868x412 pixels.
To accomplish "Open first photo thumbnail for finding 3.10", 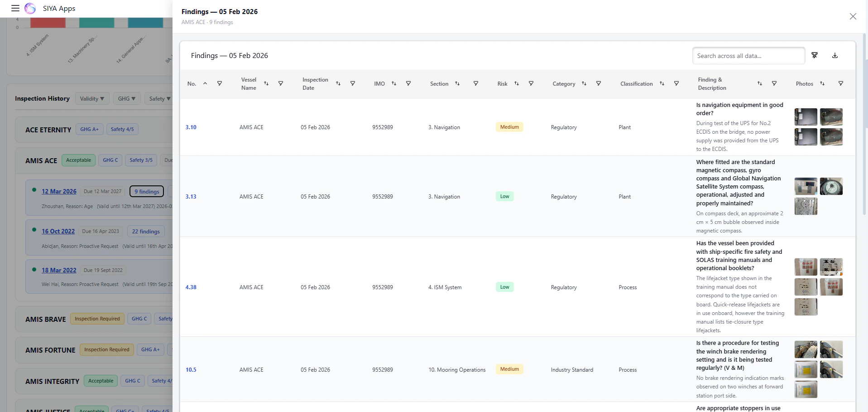I will pos(806,117).
